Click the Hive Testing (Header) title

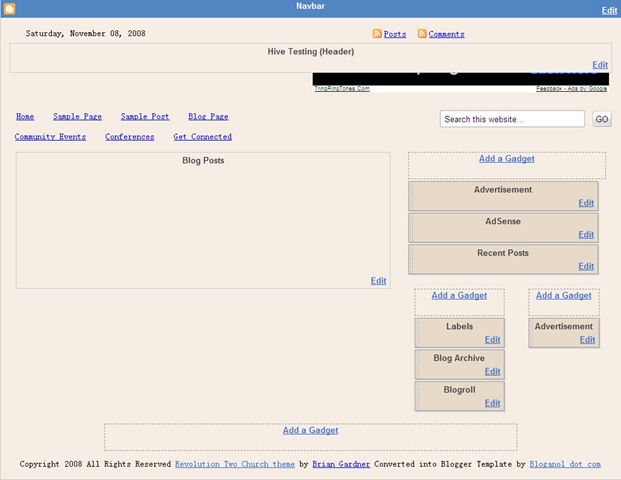[x=310, y=52]
